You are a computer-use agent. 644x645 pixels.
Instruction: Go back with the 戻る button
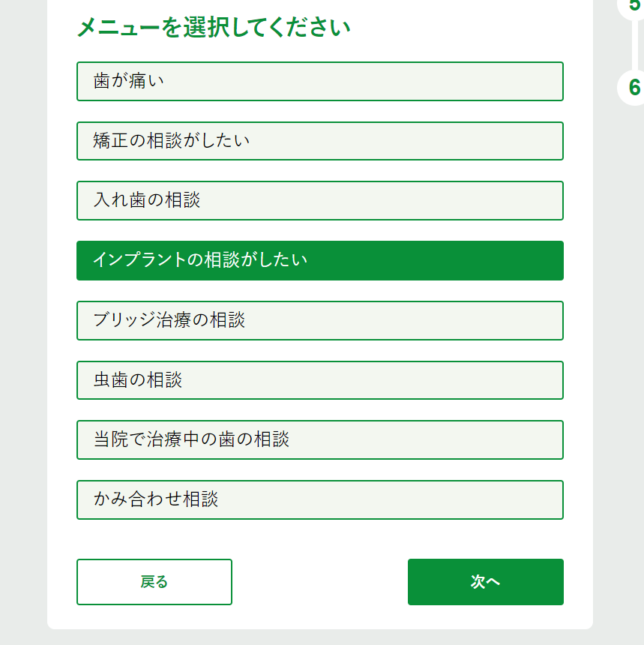pyautogui.click(x=154, y=582)
